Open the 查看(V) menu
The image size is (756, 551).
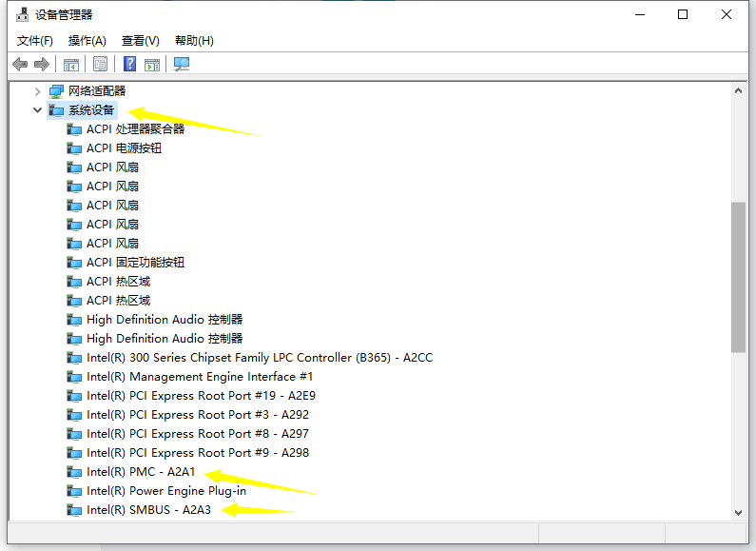click(x=140, y=40)
